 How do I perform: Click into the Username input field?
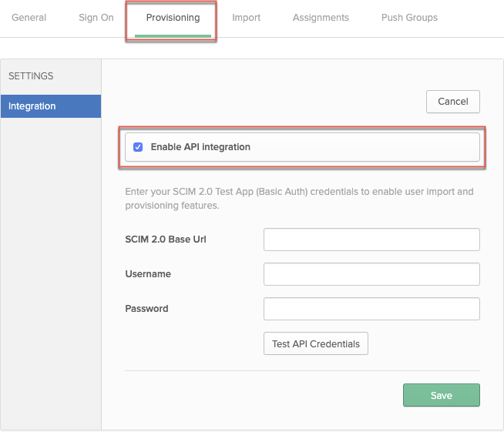(x=371, y=274)
